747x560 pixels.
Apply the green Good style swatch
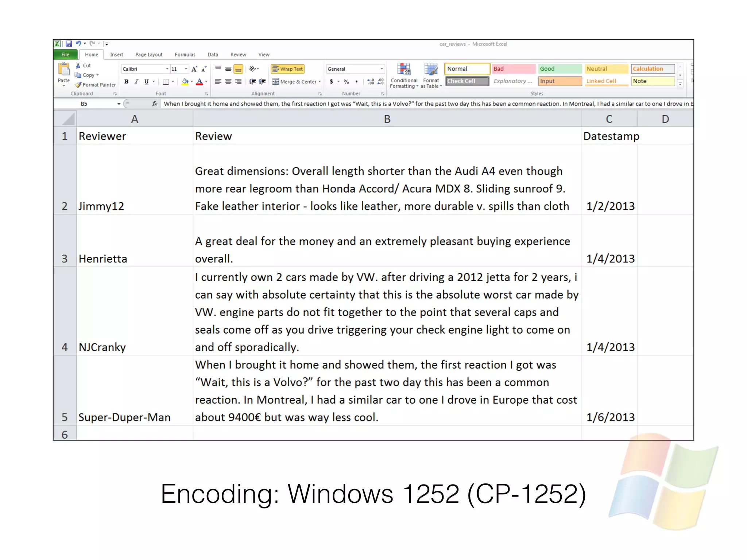click(x=560, y=69)
